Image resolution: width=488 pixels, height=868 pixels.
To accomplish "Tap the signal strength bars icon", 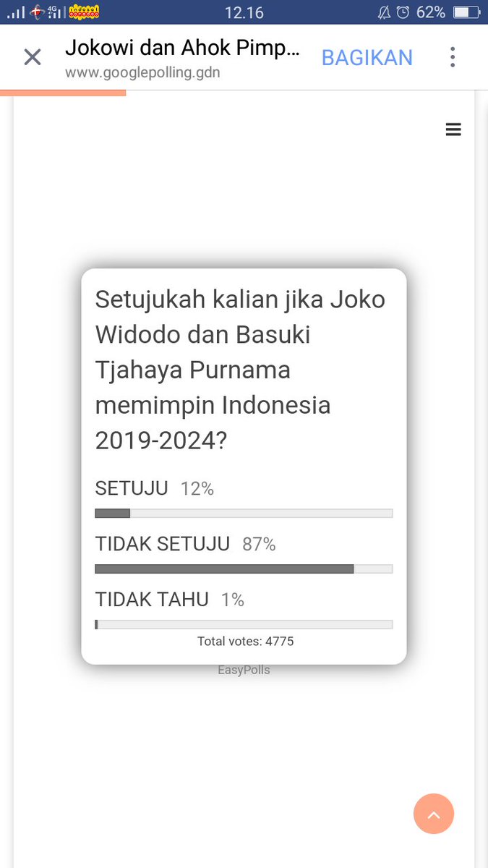I will pos(16,12).
